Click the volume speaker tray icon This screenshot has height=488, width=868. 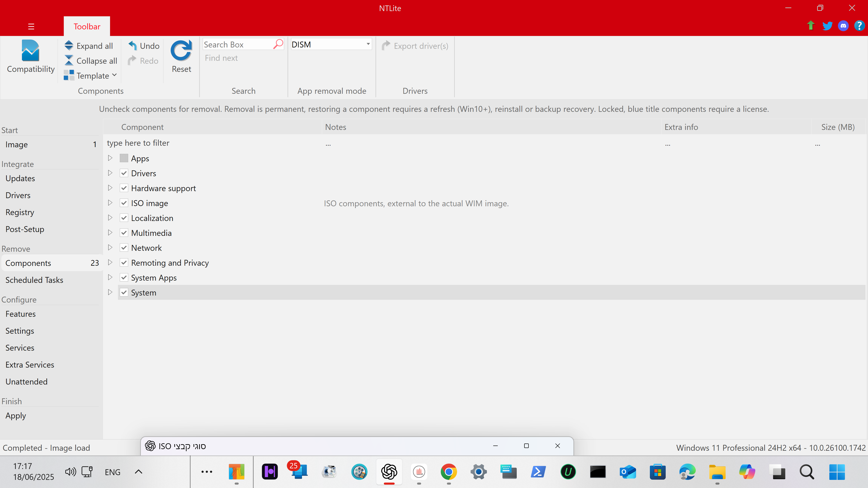pyautogui.click(x=71, y=472)
